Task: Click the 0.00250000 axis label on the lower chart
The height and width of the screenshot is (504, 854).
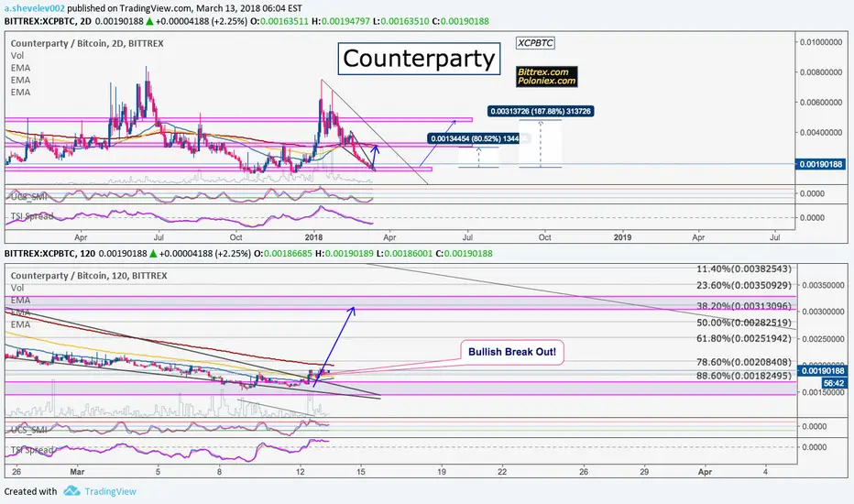Action: tap(823, 339)
